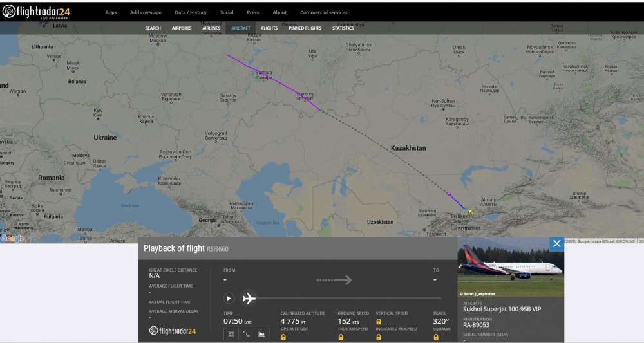Close the flight playback panel
The image size is (644, 343).
[x=556, y=244]
